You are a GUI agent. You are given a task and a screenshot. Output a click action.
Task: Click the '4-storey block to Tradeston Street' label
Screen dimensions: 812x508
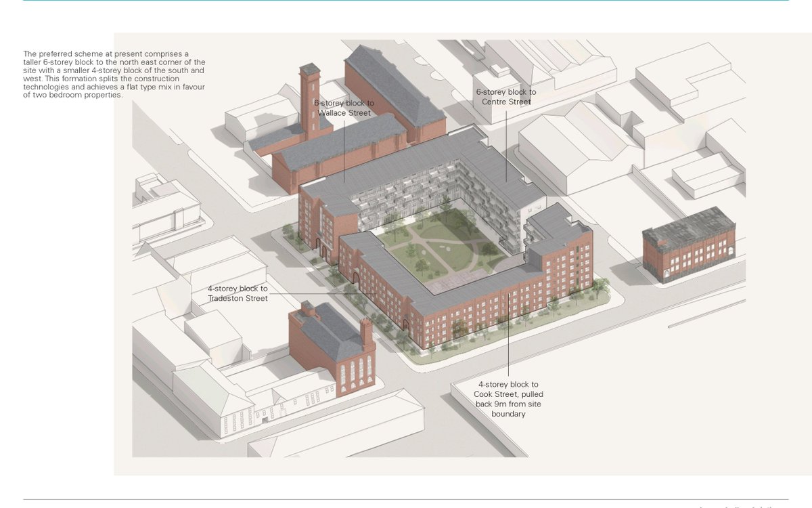(238, 293)
